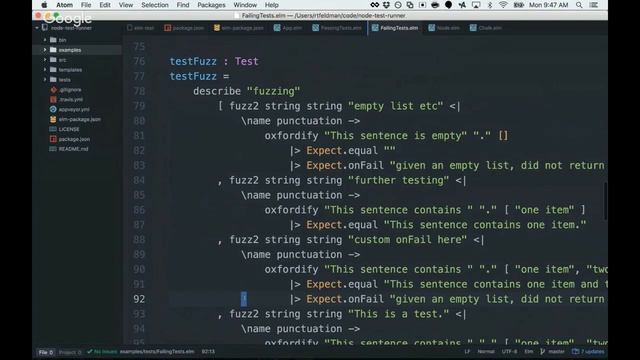
Task: Click the file path in status bar
Action: (x=157, y=351)
